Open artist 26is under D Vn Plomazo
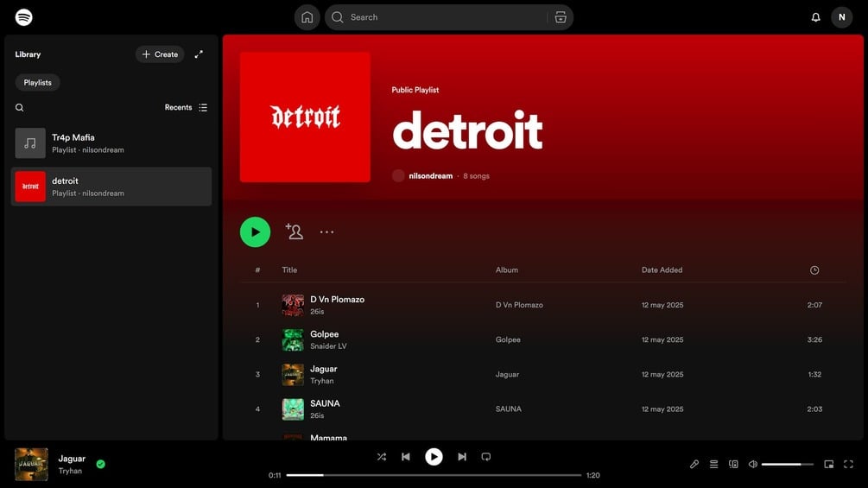 click(317, 312)
